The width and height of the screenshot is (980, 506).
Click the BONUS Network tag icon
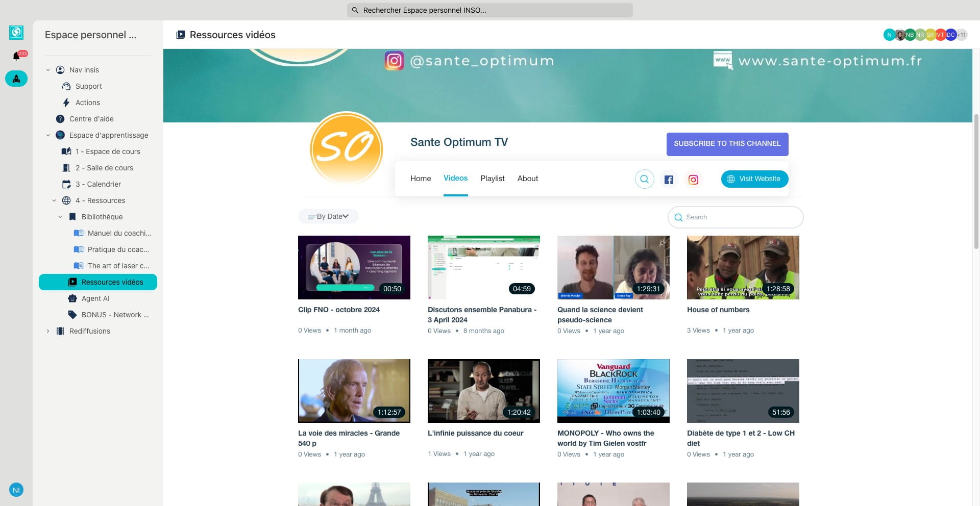[x=72, y=315]
